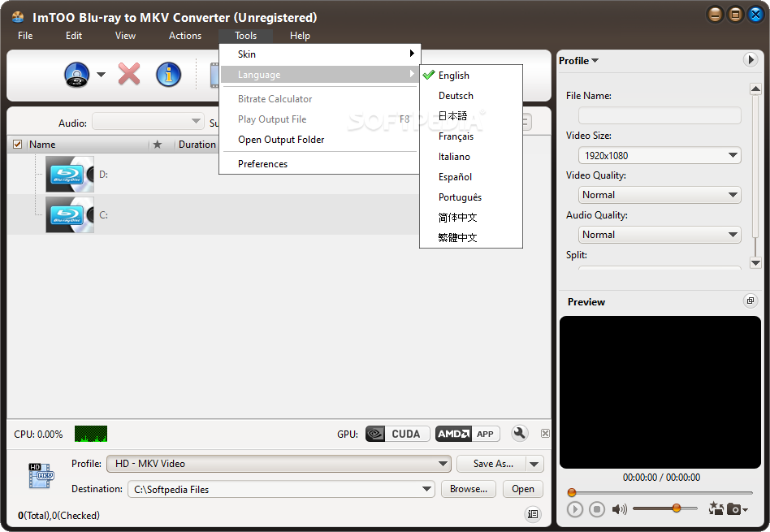Viewport: 770px width, 532px height.
Task: Open the Destination path dropdown
Action: click(x=281, y=489)
